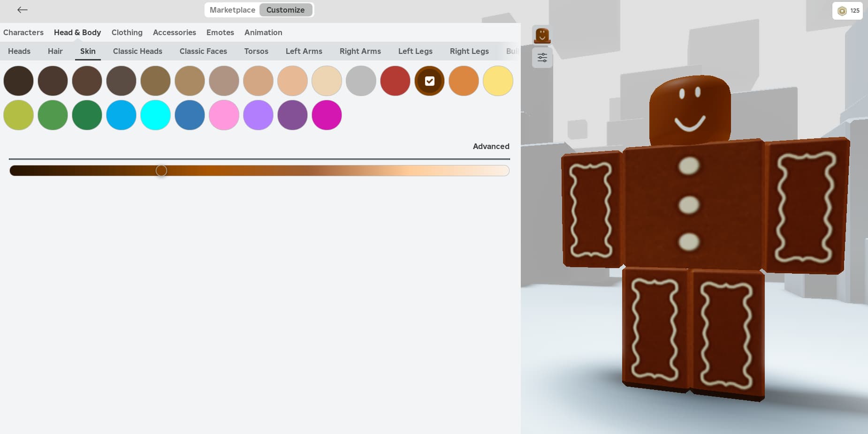The width and height of the screenshot is (868, 434).
Task: Click the back arrow at top left
Action: click(x=22, y=10)
